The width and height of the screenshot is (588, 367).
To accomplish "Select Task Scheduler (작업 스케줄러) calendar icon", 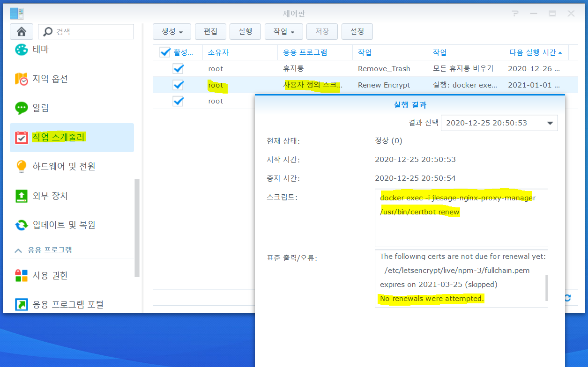I will [x=22, y=137].
